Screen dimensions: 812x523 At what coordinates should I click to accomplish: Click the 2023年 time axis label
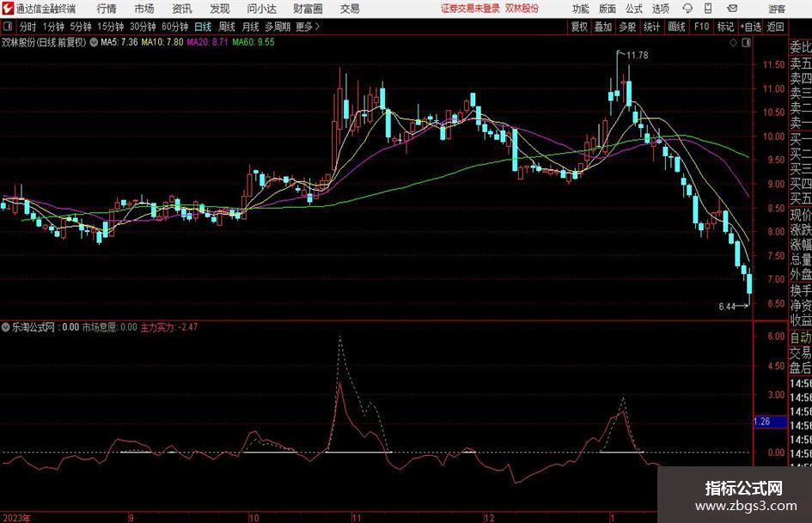coord(16,518)
